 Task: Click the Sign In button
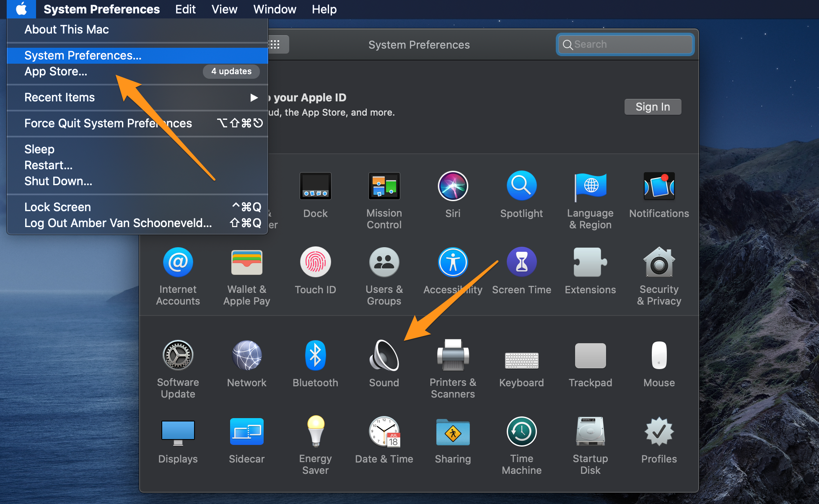tap(653, 107)
